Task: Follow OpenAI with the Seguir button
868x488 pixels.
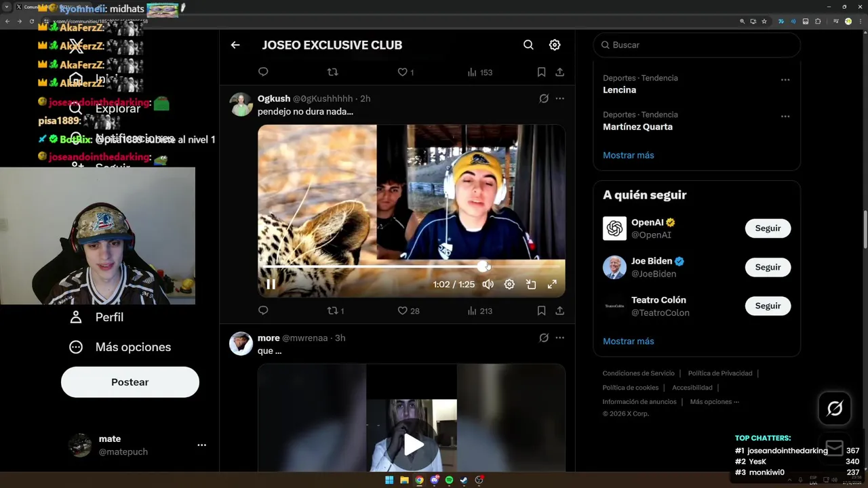Action: pos(768,228)
